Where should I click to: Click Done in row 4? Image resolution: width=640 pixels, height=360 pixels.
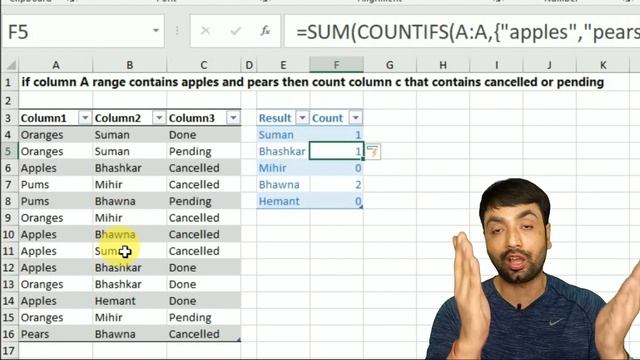182,135
